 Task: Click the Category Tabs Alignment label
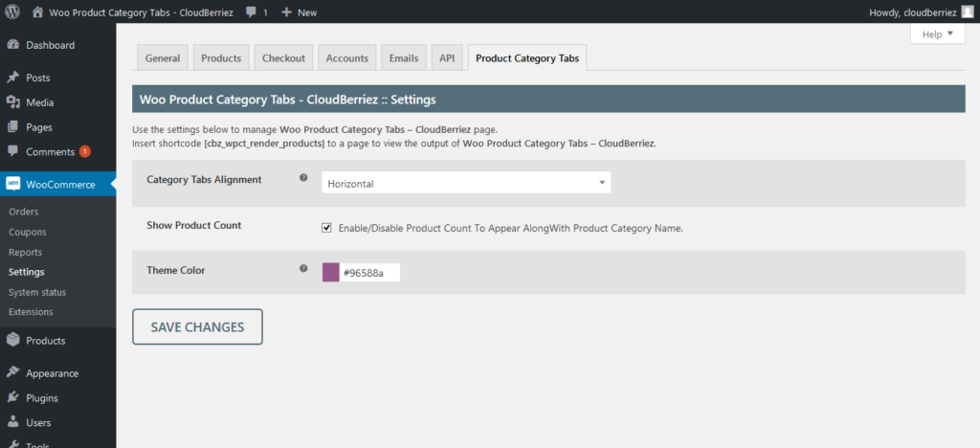205,179
